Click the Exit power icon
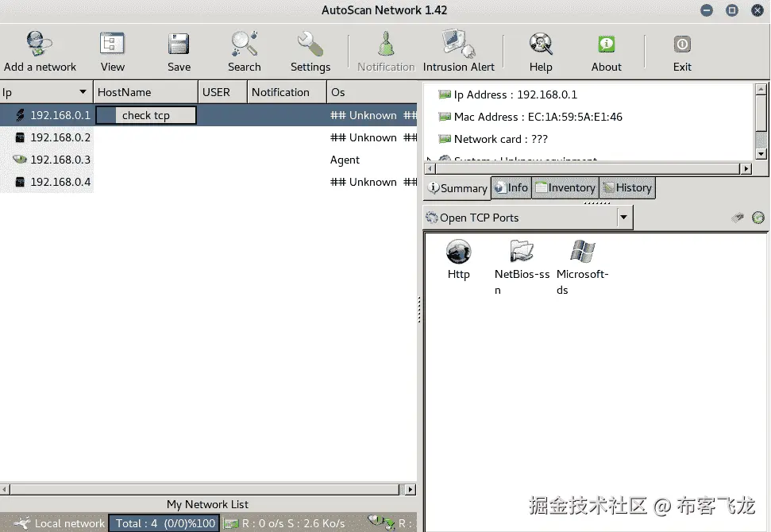Viewport: 771px width, 532px height. point(682,44)
